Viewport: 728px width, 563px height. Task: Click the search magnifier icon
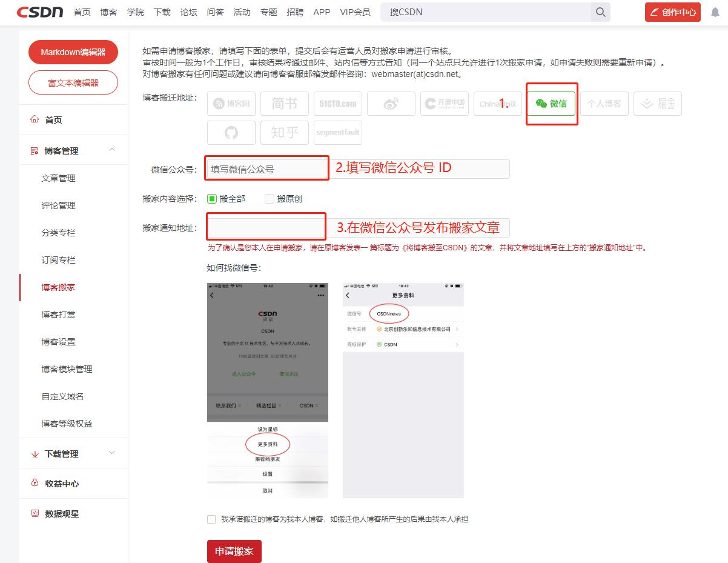[x=600, y=12]
